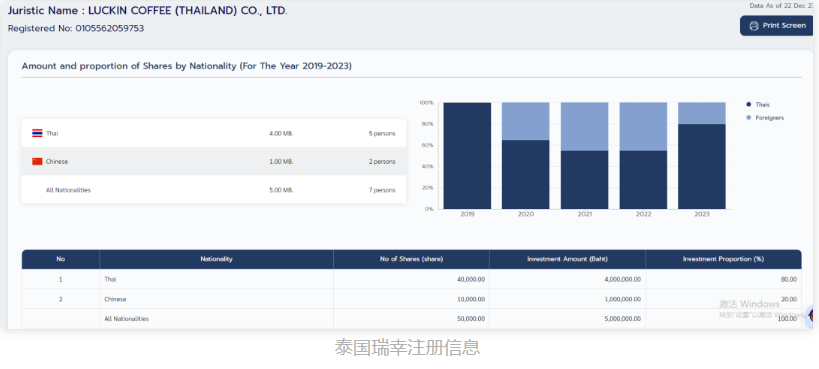
Task: Click the Print Screen button
Action: tap(777, 26)
